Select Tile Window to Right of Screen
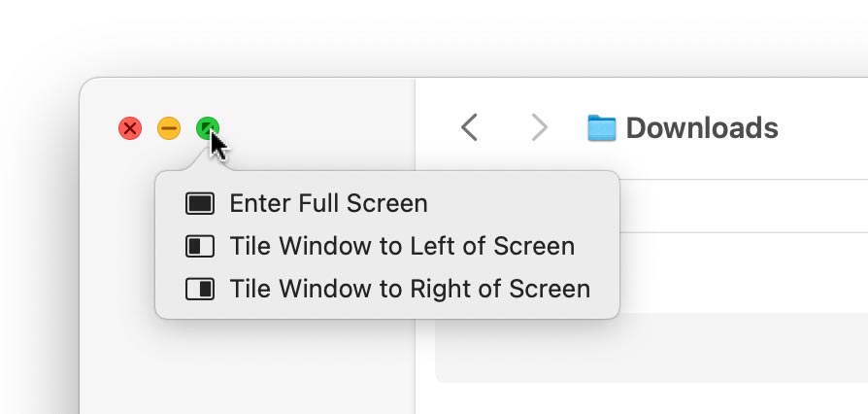This screenshot has height=414, width=868. point(410,289)
